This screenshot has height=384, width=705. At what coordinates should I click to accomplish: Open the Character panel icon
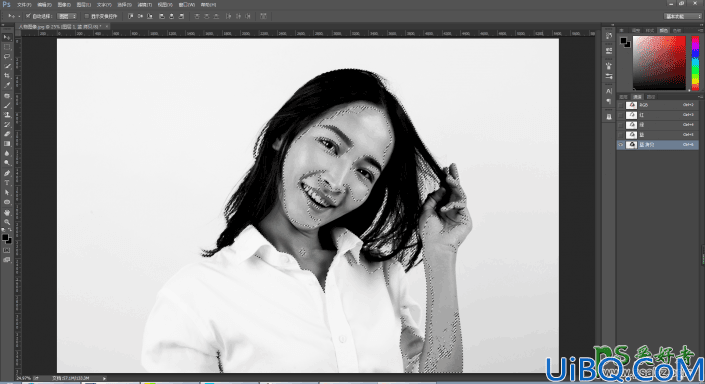pos(609,91)
